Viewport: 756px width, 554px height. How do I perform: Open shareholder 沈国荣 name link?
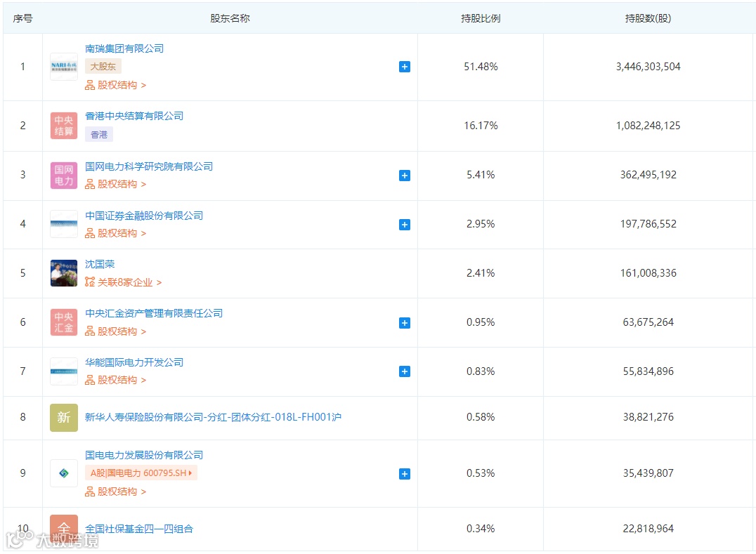100,265
